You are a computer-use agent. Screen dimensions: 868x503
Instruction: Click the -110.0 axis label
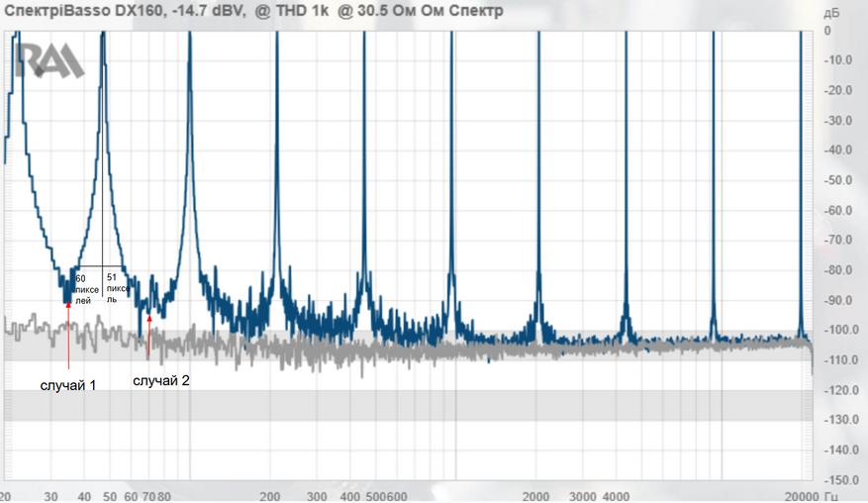point(840,360)
